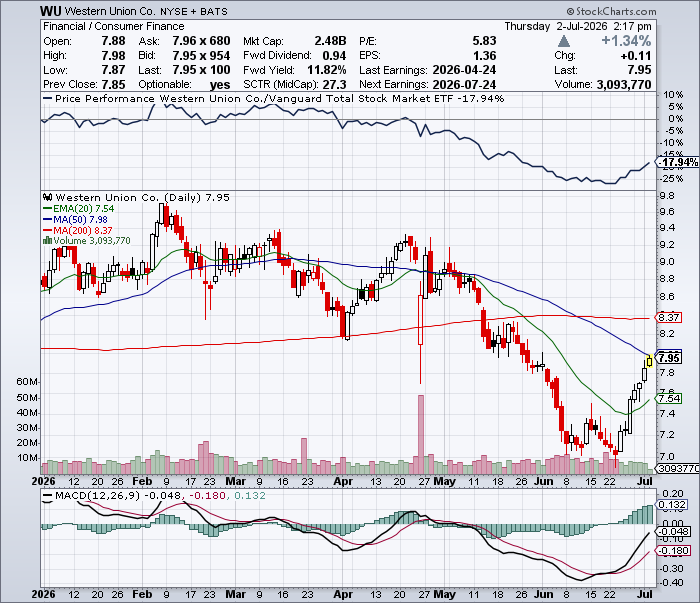700x603 pixels.
Task: Click the WU ticker symbol in header
Action: 50,11
